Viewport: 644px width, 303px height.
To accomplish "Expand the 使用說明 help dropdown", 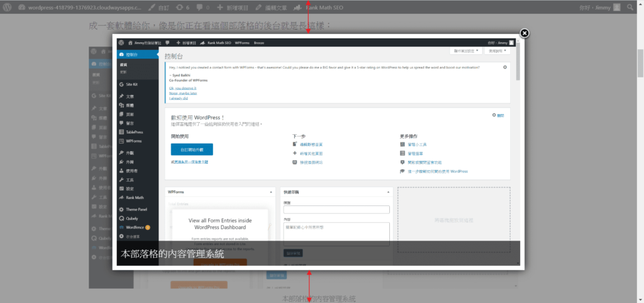I will (497, 51).
